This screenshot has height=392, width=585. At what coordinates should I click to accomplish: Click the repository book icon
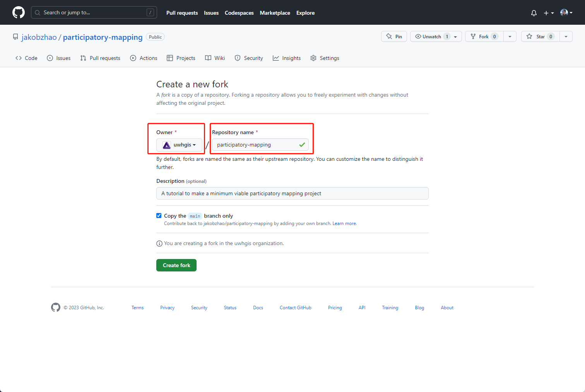15,37
